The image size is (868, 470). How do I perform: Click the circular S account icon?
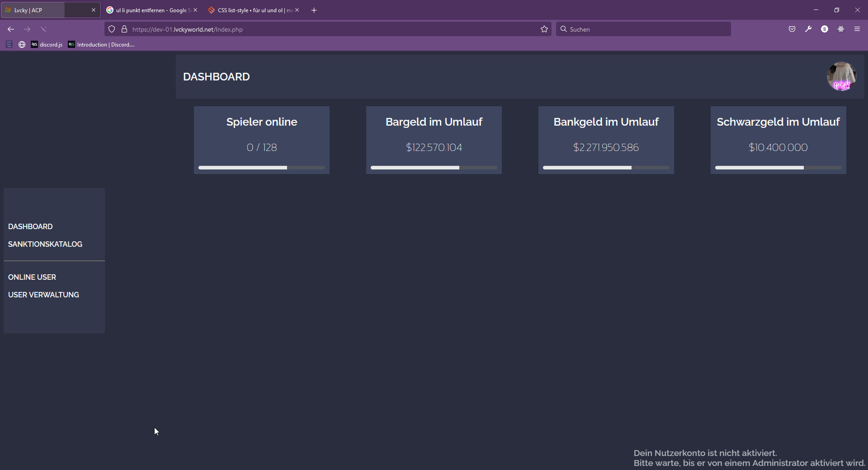(825, 29)
